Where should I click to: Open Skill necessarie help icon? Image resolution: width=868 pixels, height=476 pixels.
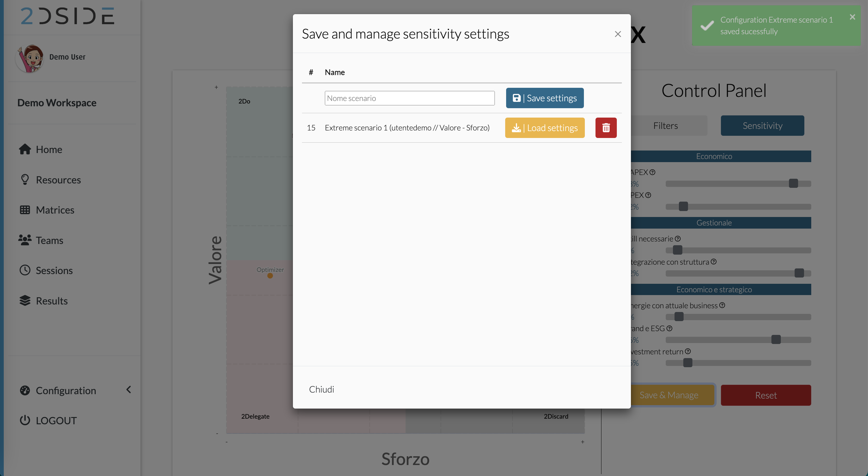click(678, 239)
